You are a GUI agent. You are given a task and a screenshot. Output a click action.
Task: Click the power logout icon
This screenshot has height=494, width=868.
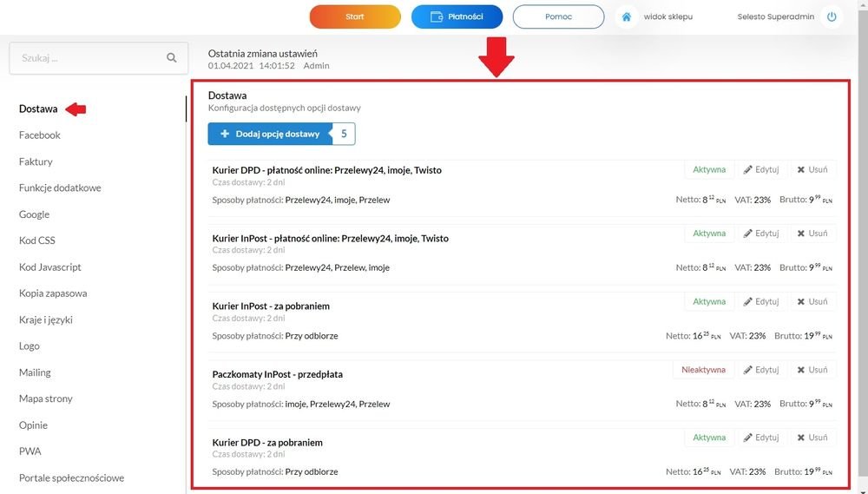click(832, 16)
